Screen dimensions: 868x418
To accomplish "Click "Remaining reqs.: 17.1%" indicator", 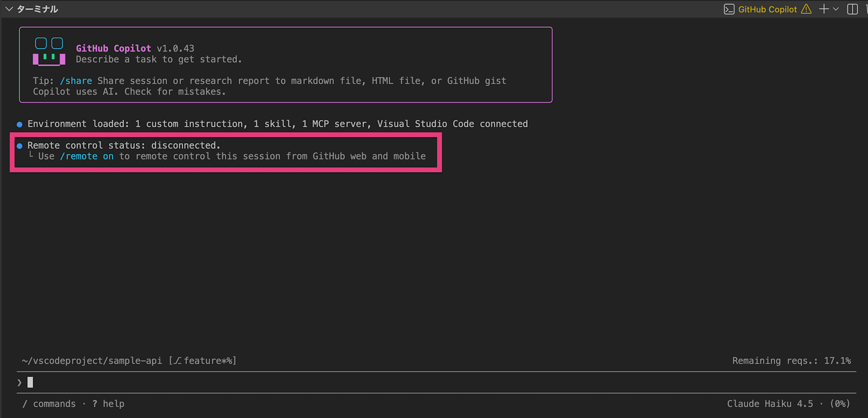I will (x=792, y=361).
